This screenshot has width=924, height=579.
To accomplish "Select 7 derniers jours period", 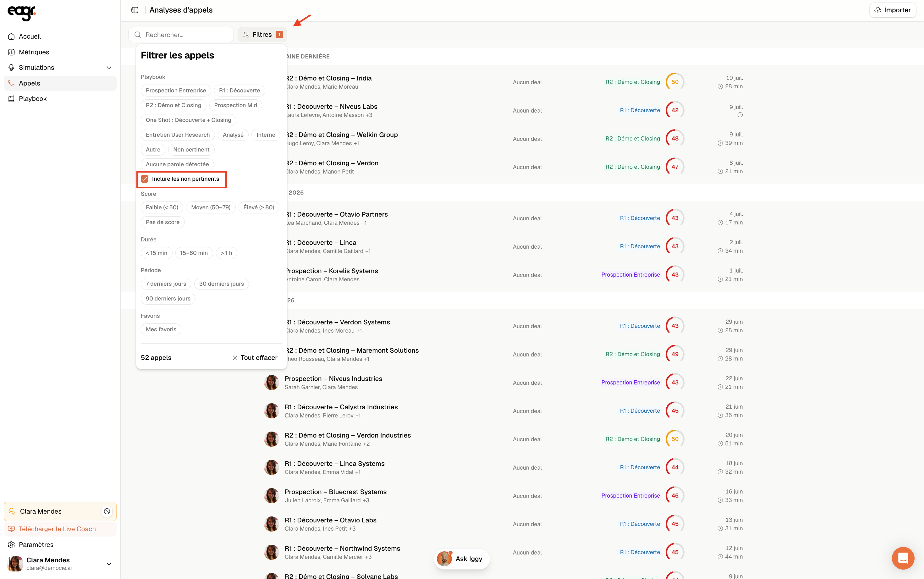I will click(x=166, y=284).
